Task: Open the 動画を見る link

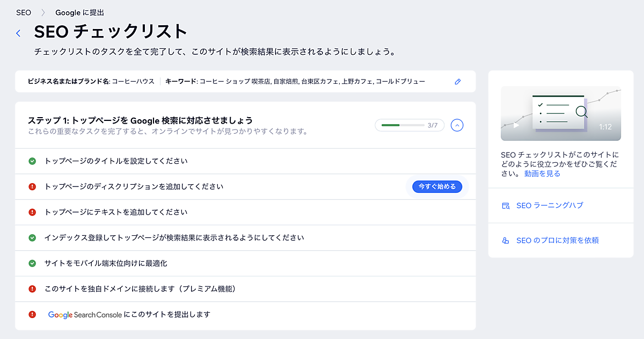Action: pyautogui.click(x=542, y=174)
